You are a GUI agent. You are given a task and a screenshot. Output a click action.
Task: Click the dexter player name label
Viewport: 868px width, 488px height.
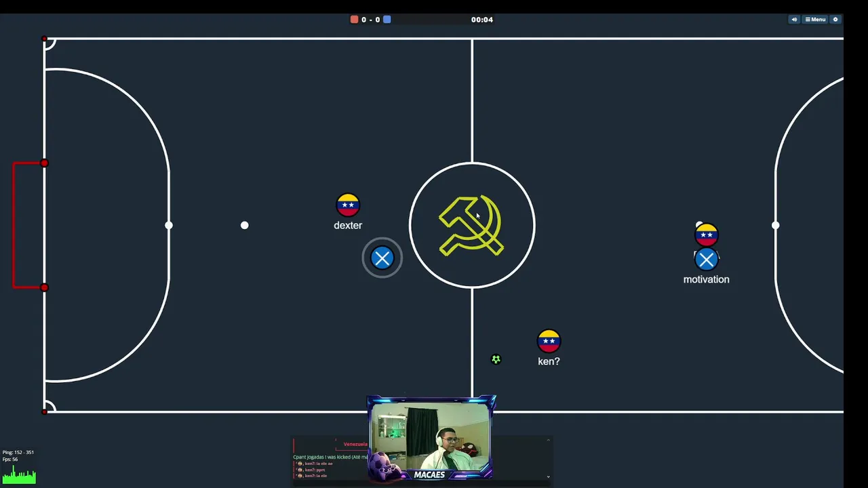tap(348, 225)
